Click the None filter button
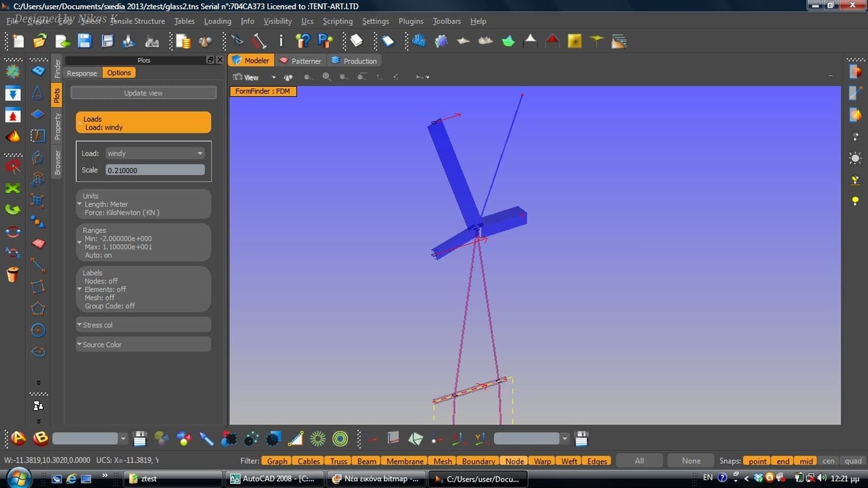The image size is (868, 488). tap(691, 461)
